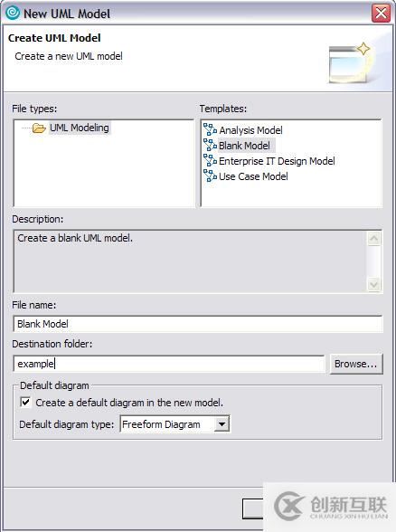Click the Enterprise IT Design Model icon
The image size is (396, 532).
pos(210,160)
